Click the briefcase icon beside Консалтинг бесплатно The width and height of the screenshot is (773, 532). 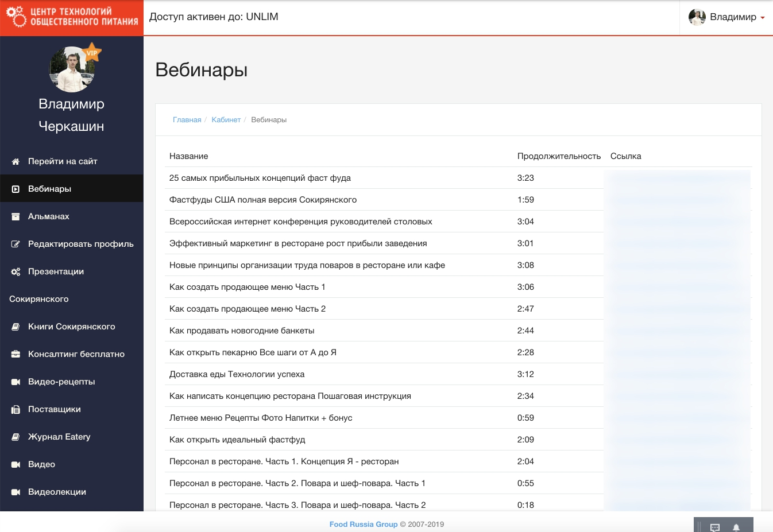pyautogui.click(x=16, y=355)
